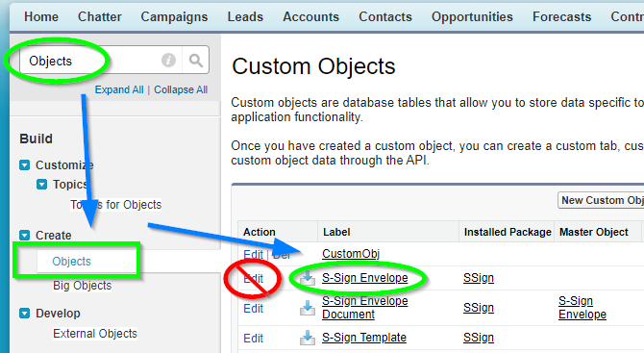Screen dimensions: 644x353
Task: Open the Accounts tab
Action: [310, 17]
